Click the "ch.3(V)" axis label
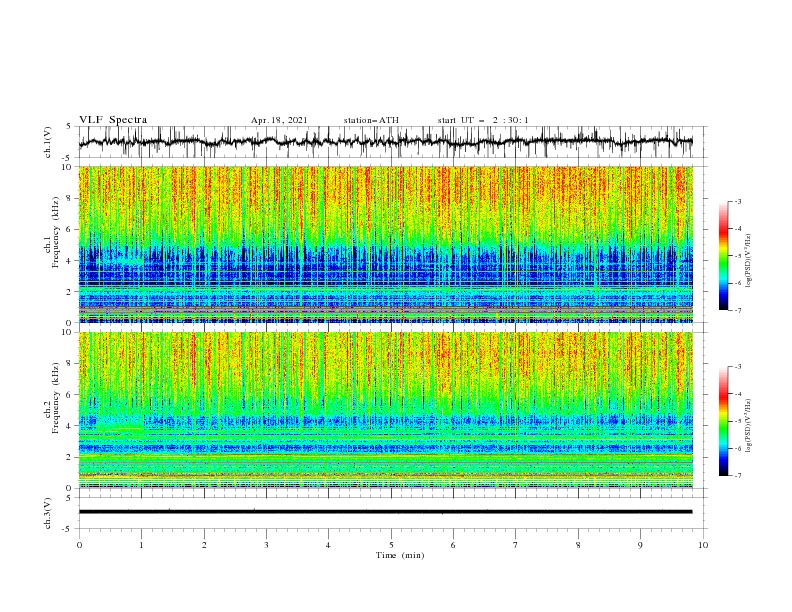This screenshot has width=792, height=612. click(48, 513)
